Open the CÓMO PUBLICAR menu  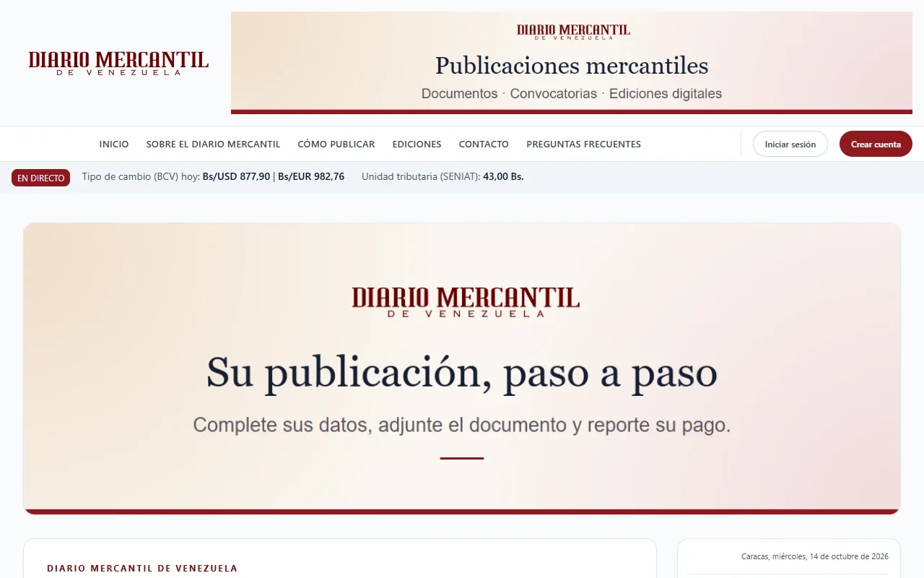(336, 144)
